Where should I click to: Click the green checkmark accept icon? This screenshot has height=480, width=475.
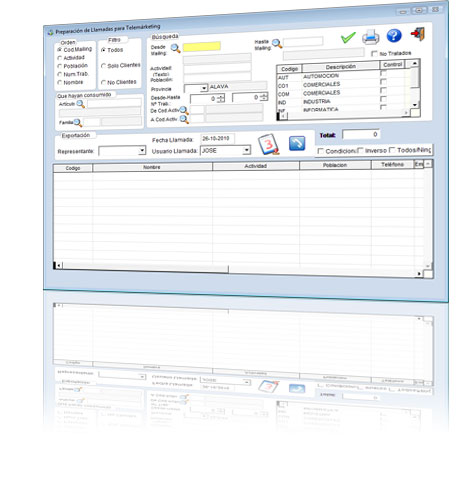pyautogui.click(x=348, y=37)
